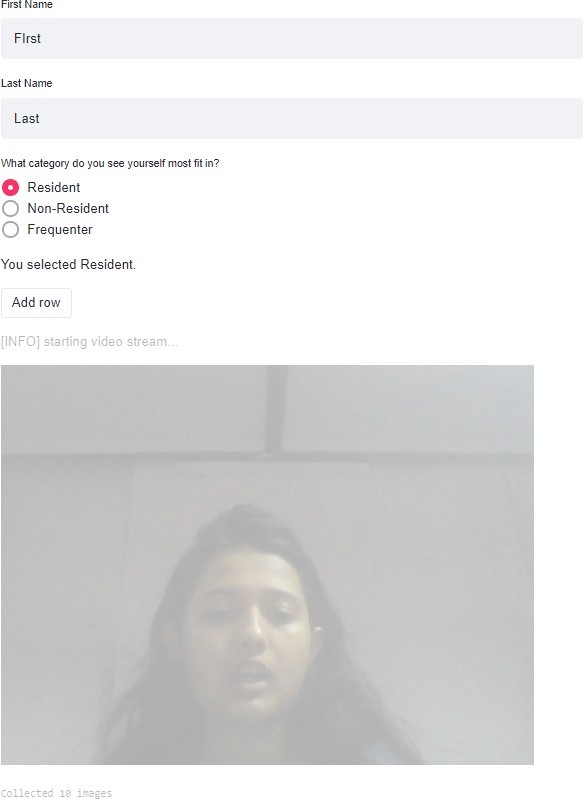Click the "Collected 10 images" status text
This screenshot has width=583, height=799.
point(56,793)
